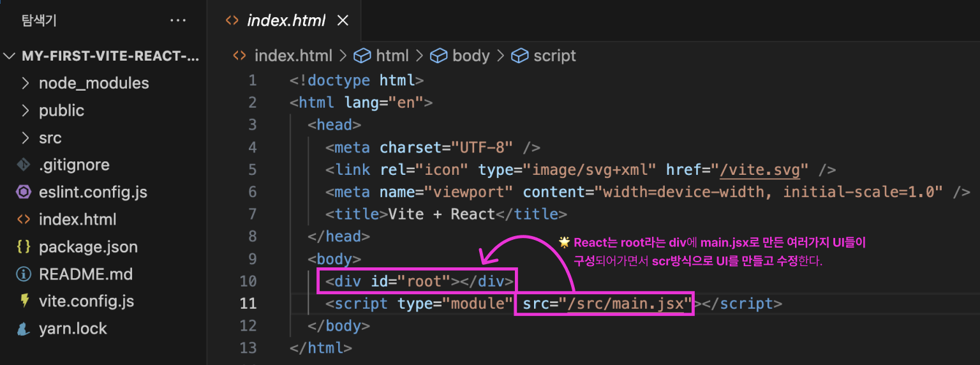Image resolution: width=980 pixels, height=365 pixels.
Task: Click the yarn.lock cat icon
Action: 24,329
